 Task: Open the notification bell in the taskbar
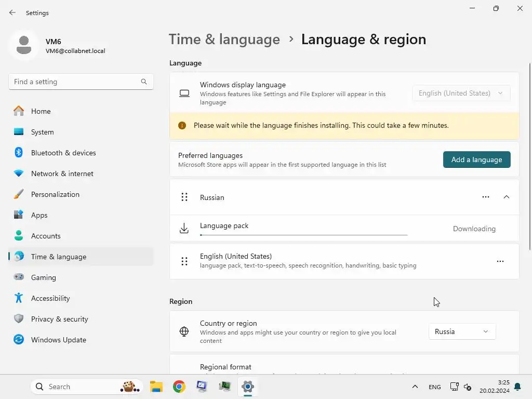517,387
